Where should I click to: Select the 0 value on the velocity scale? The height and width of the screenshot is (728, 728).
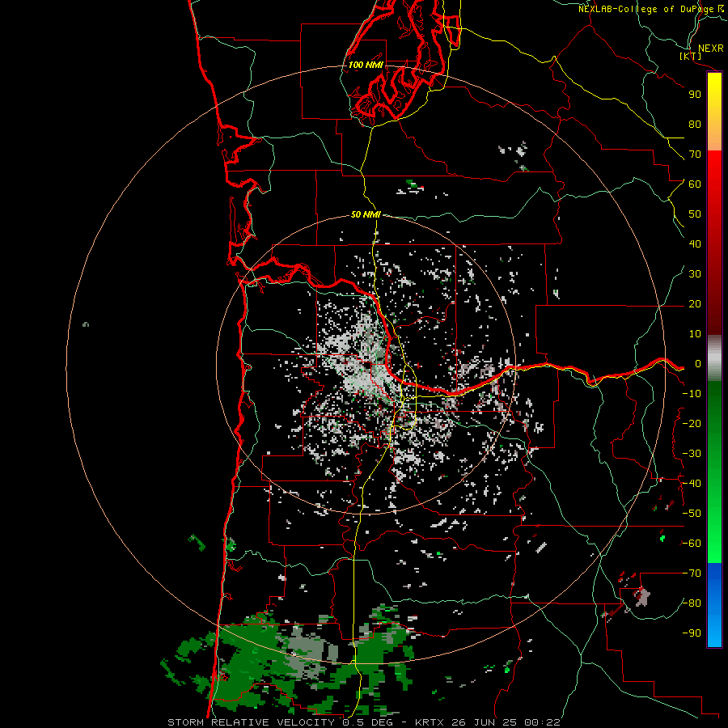click(x=698, y=364)
